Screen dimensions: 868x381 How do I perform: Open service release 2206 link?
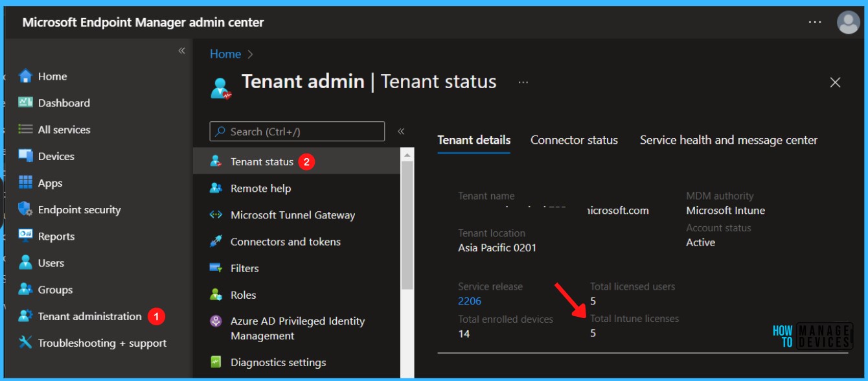click(x=470, y=301)
